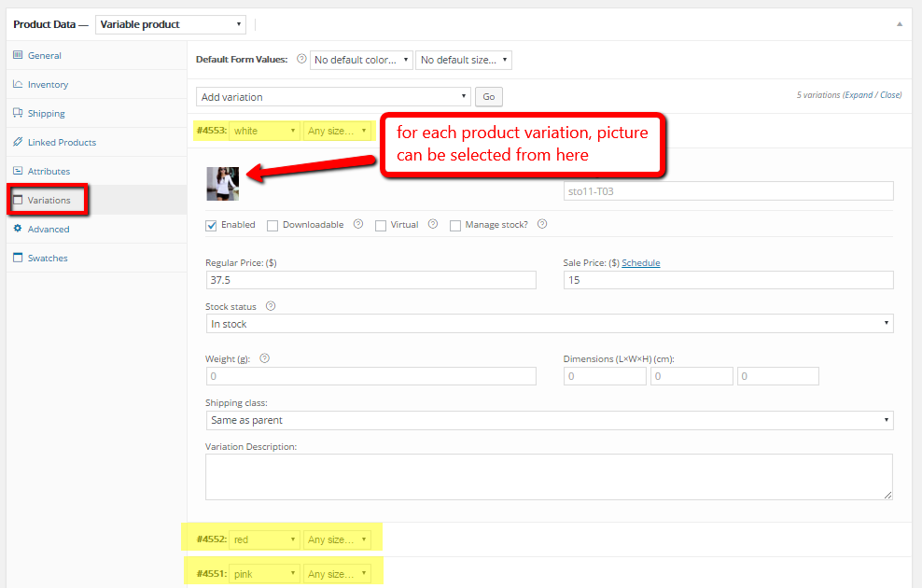Open the Add variation dropdown
The width and height of the screenshot is (922, 588).
click(x=333, y=97)
